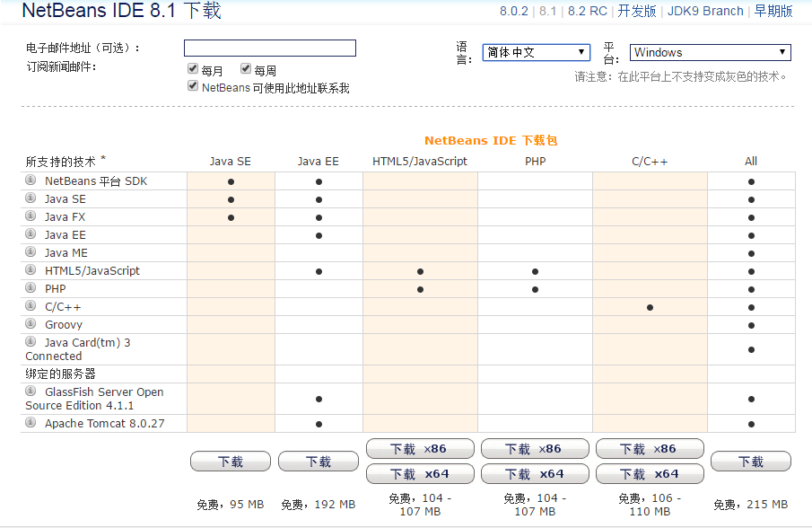Viewport: 812px width, 528px height.
Task: Click the All column header
Action: pyautogui.click(x=751, y=161)
